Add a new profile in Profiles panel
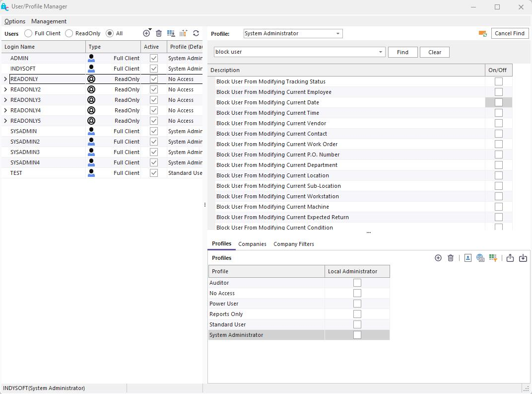 pyautogui.click(x=438, y=258)
